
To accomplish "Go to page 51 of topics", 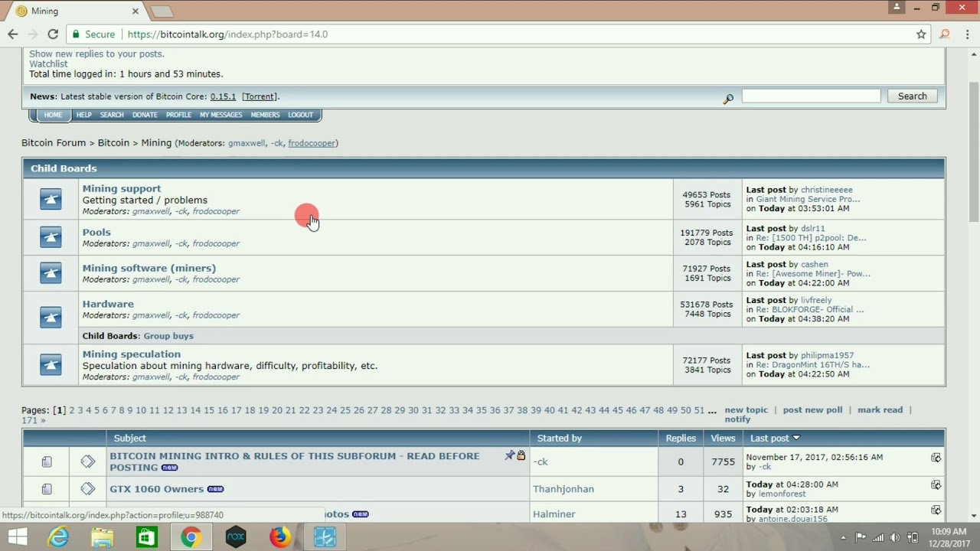I will pyautogui.click(x=698, y=410).
